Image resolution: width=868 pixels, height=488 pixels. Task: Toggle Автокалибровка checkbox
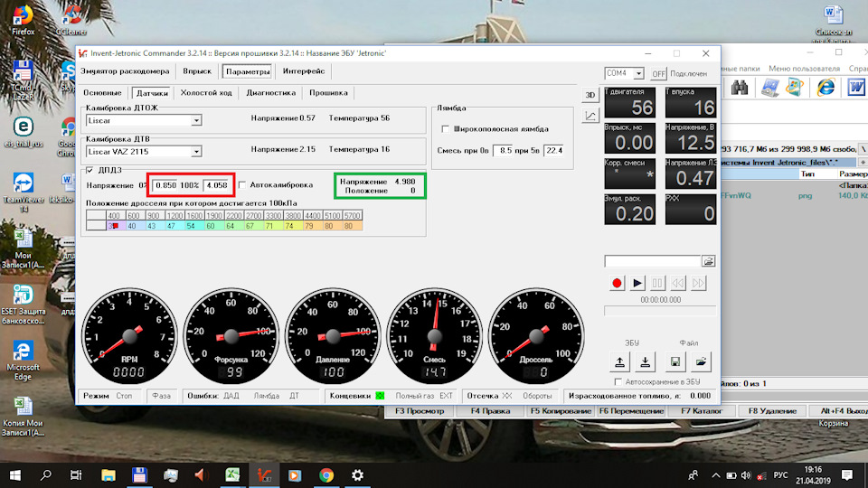242,184
